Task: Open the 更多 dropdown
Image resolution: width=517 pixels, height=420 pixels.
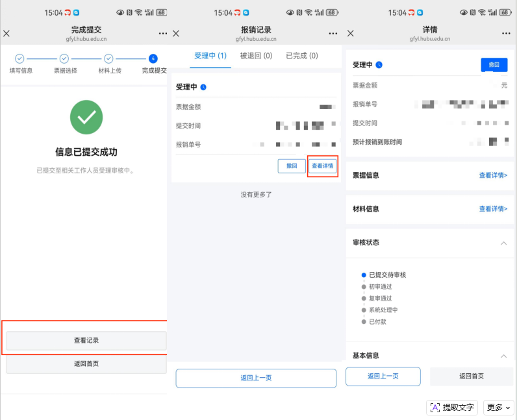Action: point(498,407)
